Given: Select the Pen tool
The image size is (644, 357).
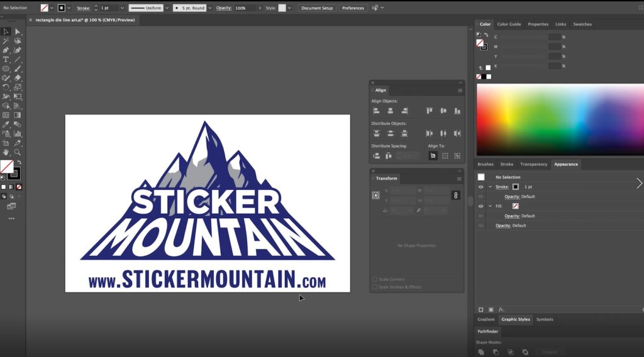Looking at the screenshot, I should [6, 50].
